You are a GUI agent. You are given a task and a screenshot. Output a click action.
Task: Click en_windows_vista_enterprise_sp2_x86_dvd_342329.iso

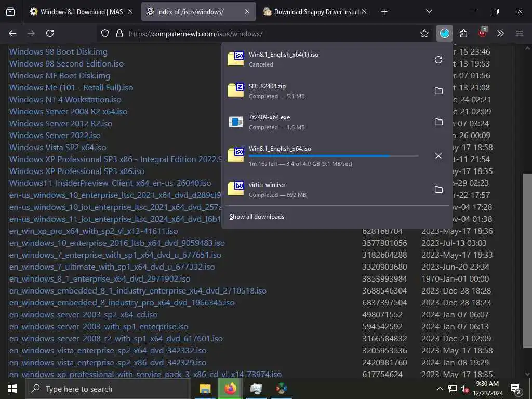click(108, 362)
